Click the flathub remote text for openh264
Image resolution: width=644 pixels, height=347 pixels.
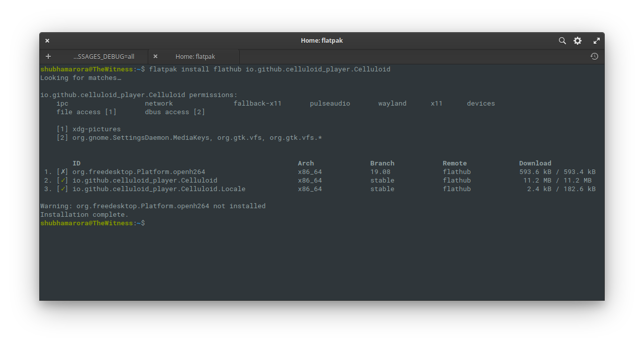click(456, 171)
